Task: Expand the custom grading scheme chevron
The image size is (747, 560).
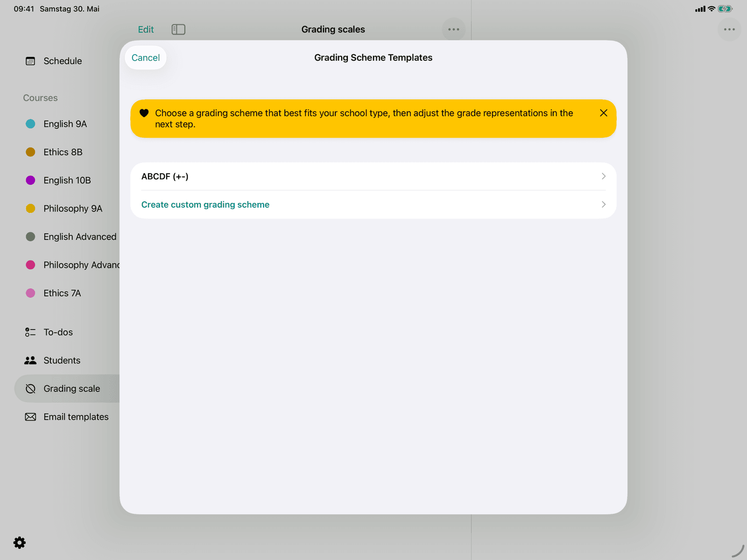Action: click(x=603, y=204)
